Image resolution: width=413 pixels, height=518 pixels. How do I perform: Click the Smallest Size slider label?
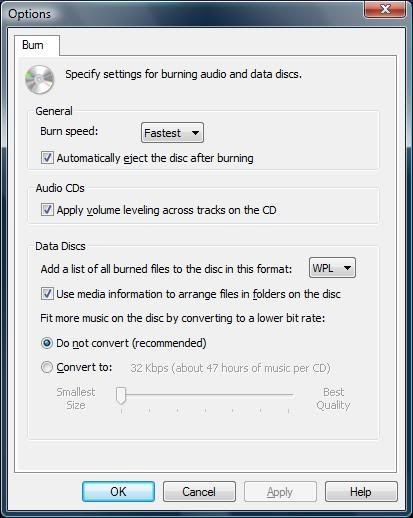[76, 398]
